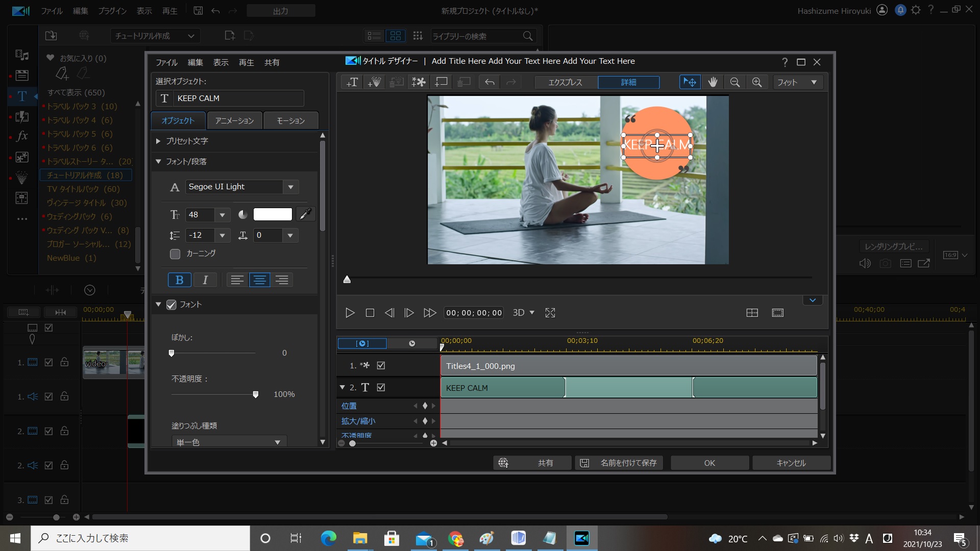Open the 共有 menu in Title Designer
The image size is (980, 551).
click(272, 62)
